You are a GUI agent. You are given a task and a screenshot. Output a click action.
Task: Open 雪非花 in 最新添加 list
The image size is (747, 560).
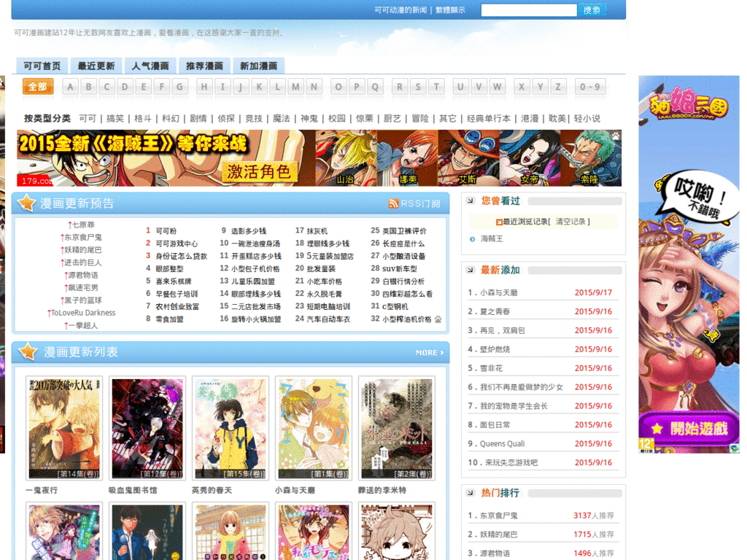tap(491, 368)
